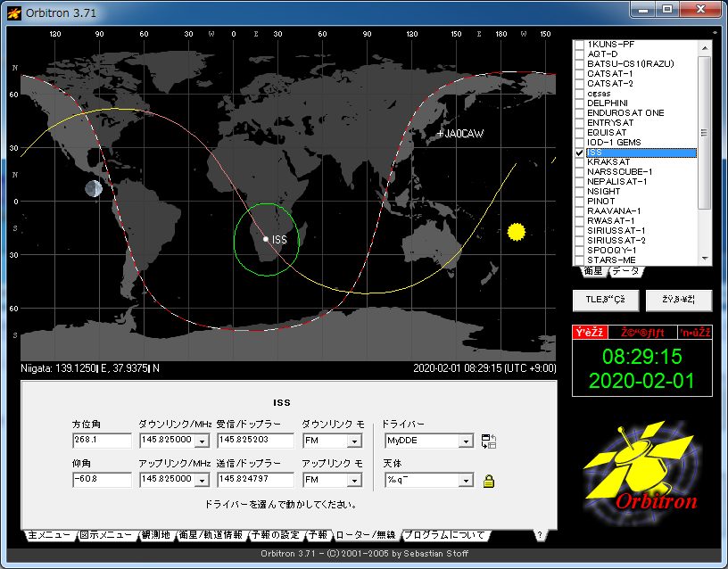Click the Niigata location status text
Viewport: 728px width, 569px height.
pos(90,368)
